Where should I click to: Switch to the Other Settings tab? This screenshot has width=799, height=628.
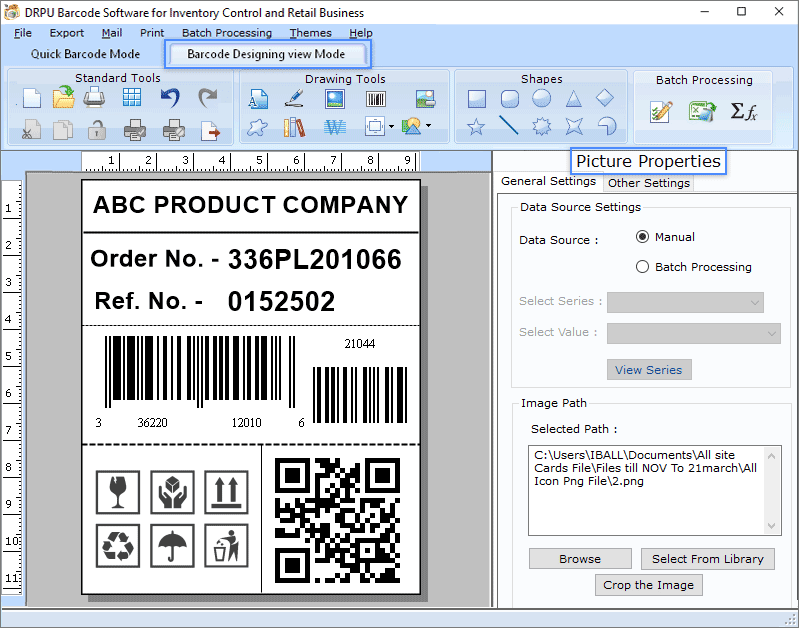click(x=648, y=183)
